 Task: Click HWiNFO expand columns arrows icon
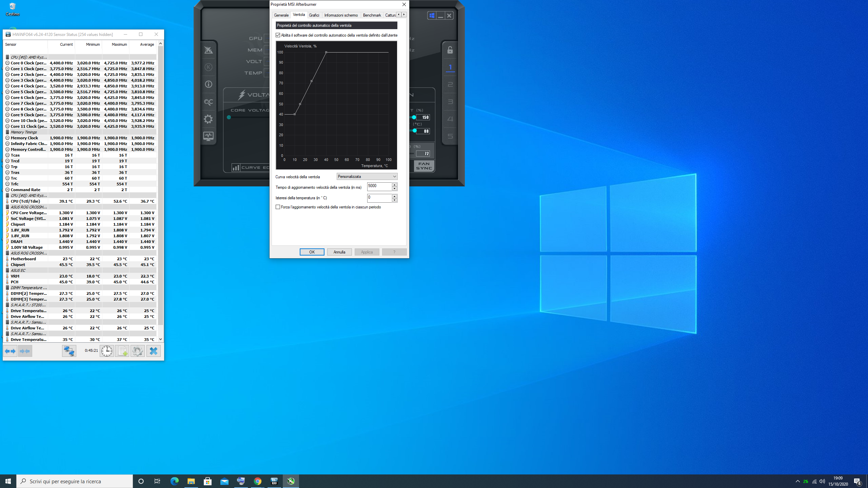[x=10, y=351]
